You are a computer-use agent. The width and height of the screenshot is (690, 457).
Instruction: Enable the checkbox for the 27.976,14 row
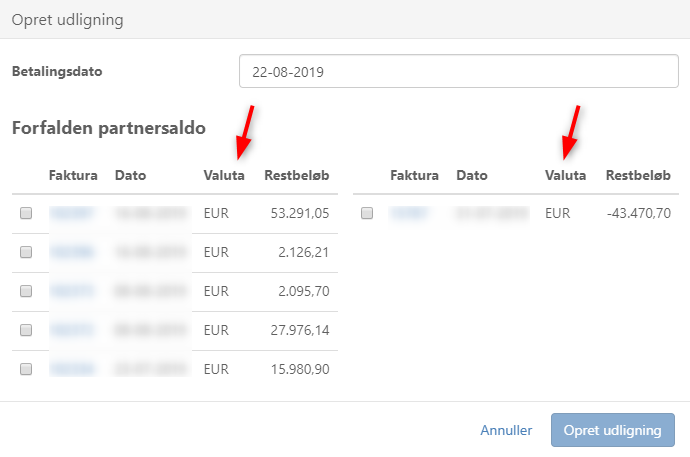point(27,330)
